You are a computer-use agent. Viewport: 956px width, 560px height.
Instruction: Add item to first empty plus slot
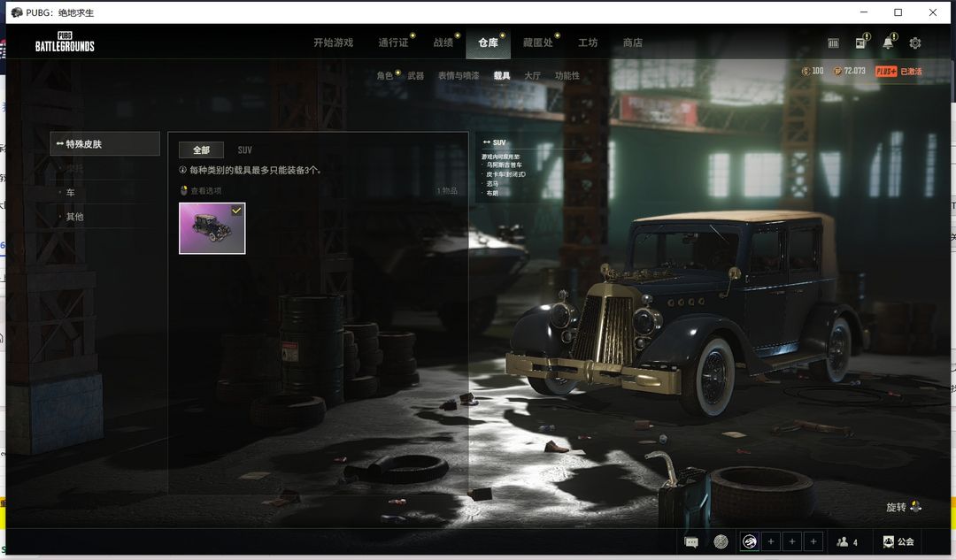[771, 542]
